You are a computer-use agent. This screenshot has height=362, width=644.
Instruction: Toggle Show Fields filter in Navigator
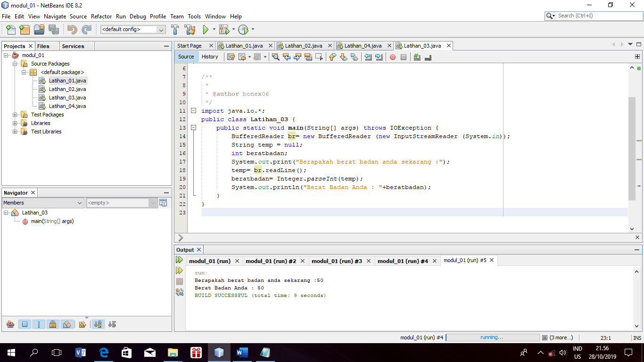coord(25,324)
